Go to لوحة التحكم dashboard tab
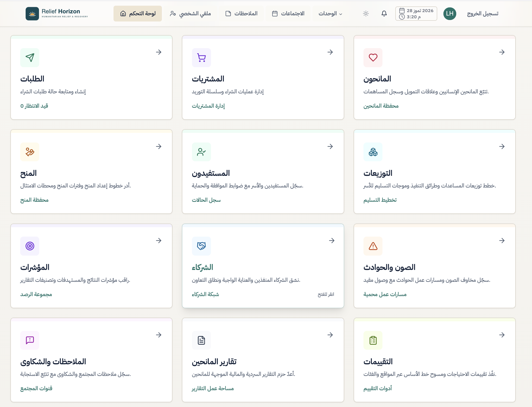The height and width of the screenshot is (407, 532). 138,14
